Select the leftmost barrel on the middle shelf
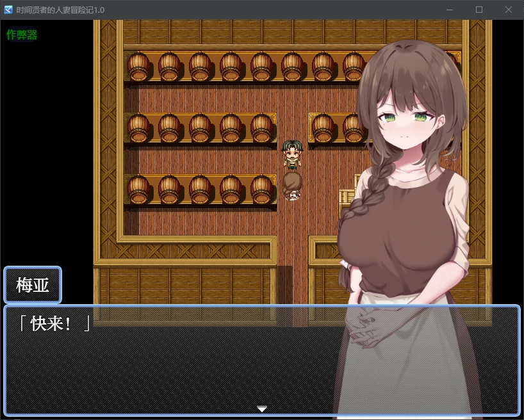The image size is (524, 420). pos(138,128)
